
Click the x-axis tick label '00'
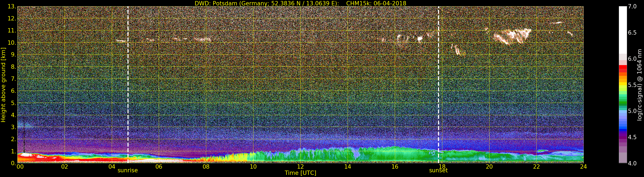pos(20,167)
